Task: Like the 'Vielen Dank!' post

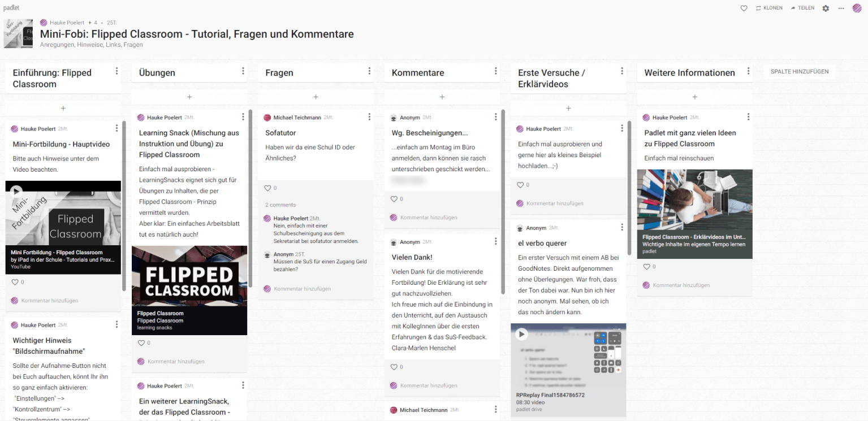Action: [x=394, y=366]
